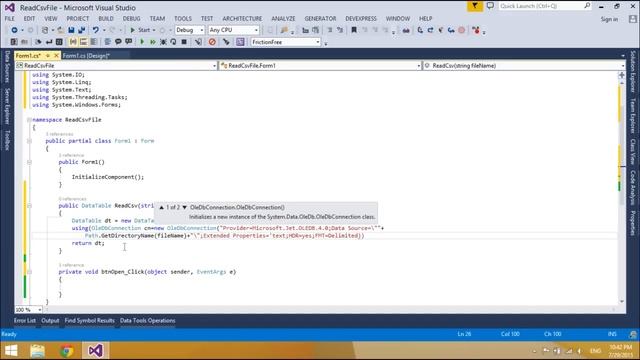The image size is (640, 360).
Task: Open the BUILD menu
Action: 106,19
